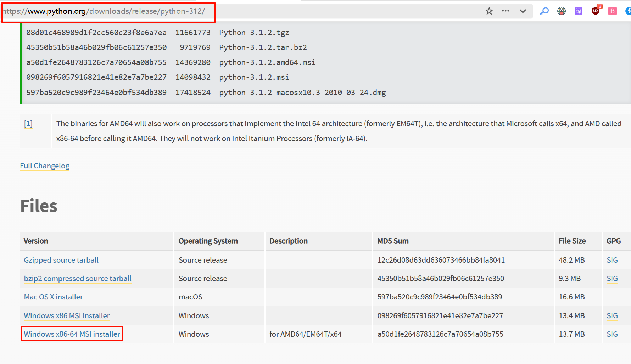Select the macOS operating system cell
This screenshot has height=364, width=631.
(x=190, y=297)
